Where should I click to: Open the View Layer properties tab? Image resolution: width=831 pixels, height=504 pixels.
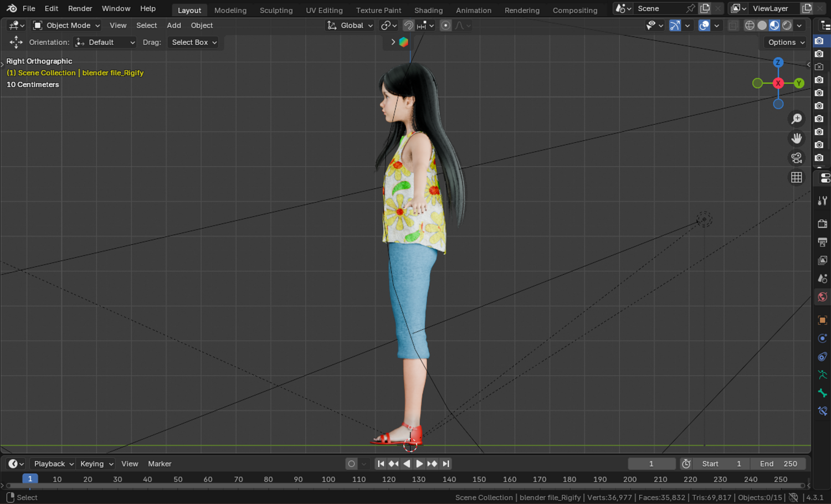[823, 260]
